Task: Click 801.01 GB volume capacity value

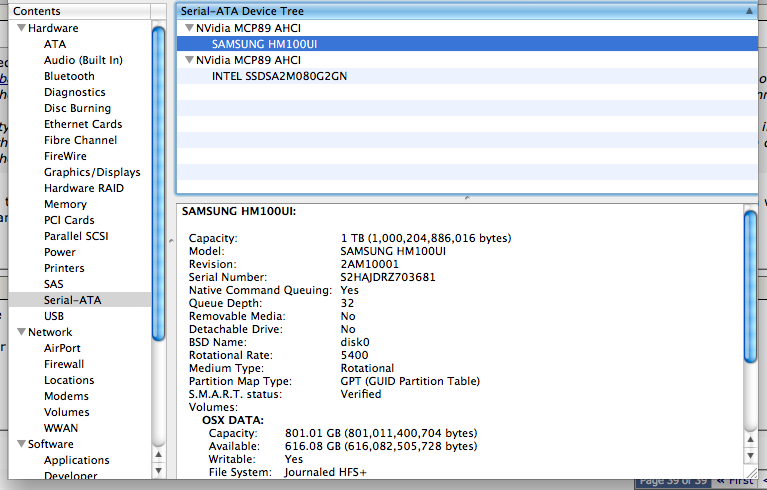Action: click(381, 433)
